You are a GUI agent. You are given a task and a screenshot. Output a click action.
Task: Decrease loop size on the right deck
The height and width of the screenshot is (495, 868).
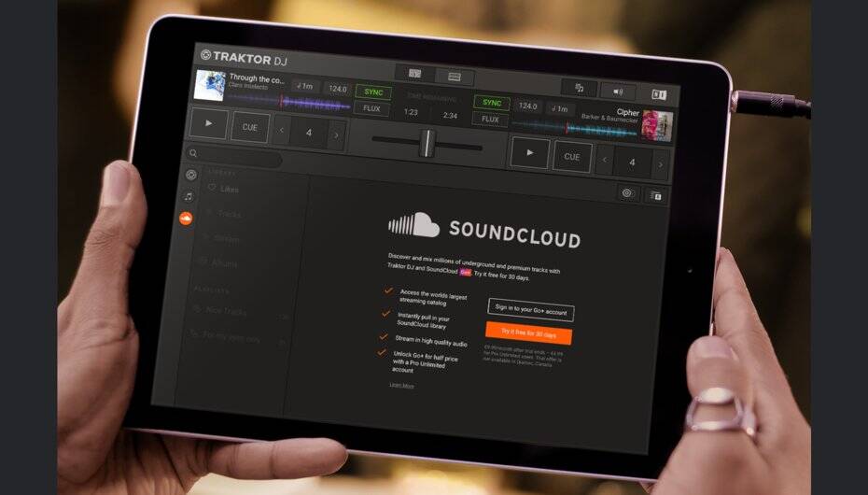pos(605,160)
